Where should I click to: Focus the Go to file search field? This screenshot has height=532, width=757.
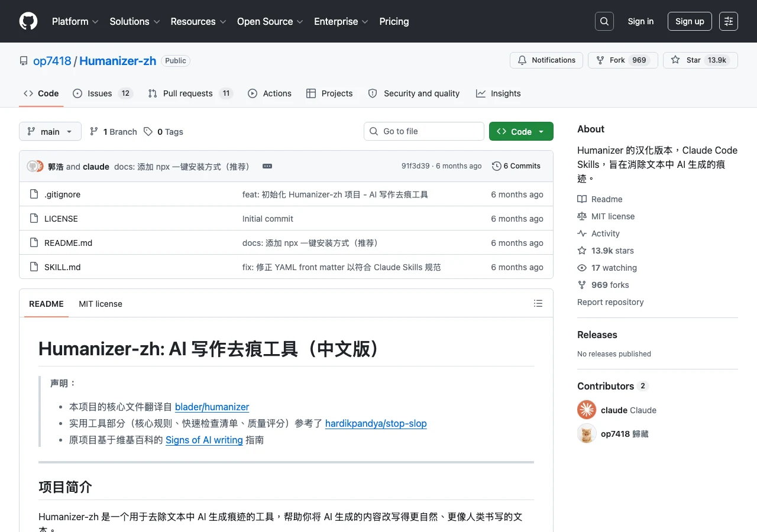click(x=424, y=131)
